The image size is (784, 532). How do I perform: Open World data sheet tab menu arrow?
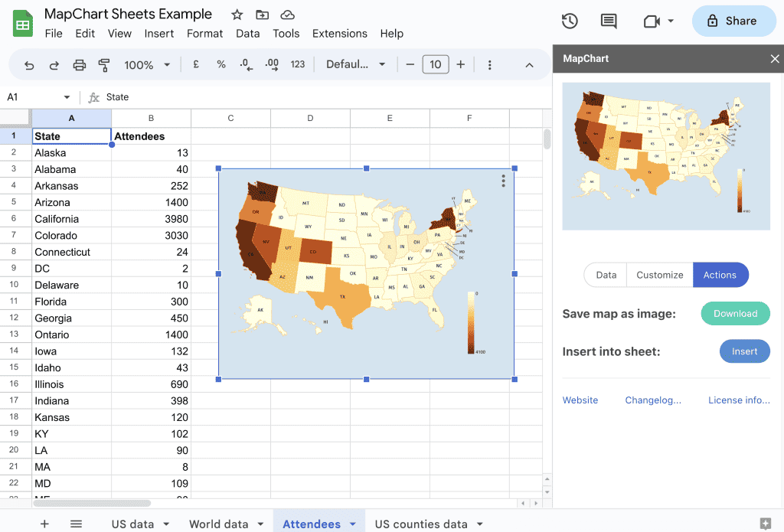click(x=260, y=524)
